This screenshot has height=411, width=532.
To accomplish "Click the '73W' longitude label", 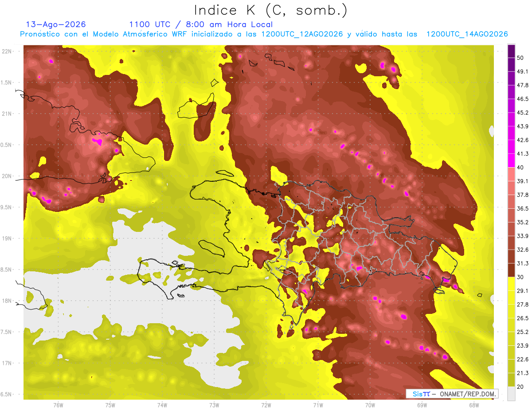I will point(214,405).
